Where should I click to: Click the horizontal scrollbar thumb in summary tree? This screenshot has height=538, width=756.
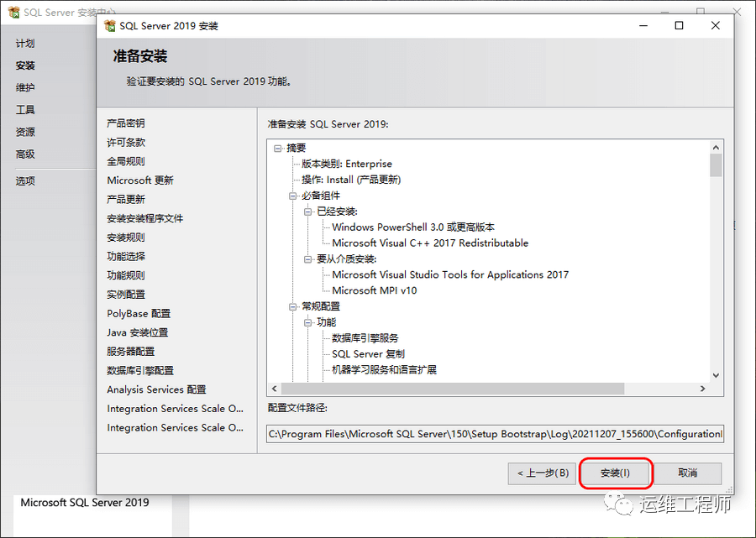[453, 389]
